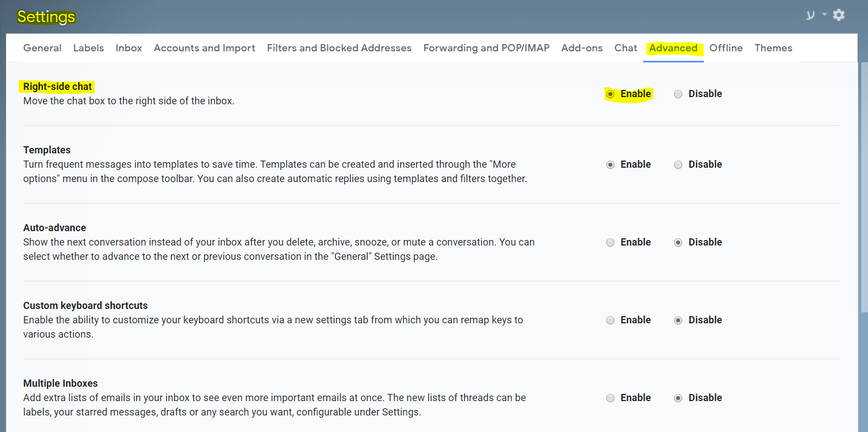868x432 pixels.
Task: Open the General settings tab
Action: point(42,48)
